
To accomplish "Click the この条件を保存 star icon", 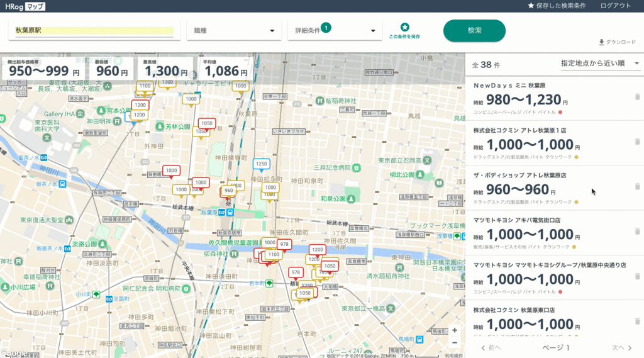I will pyautogui.click(x=404, y=27).
